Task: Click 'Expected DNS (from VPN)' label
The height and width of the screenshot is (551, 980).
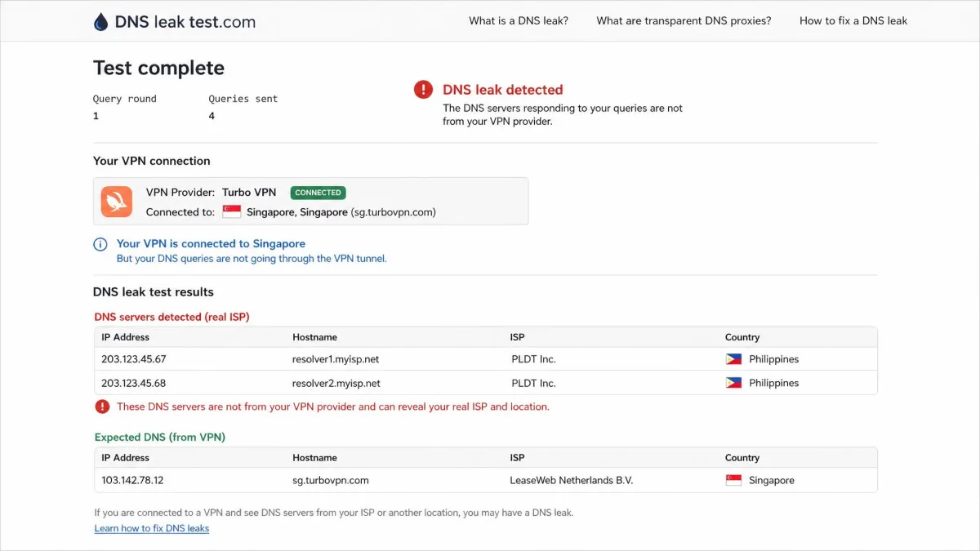Action: tap(160, 438)
